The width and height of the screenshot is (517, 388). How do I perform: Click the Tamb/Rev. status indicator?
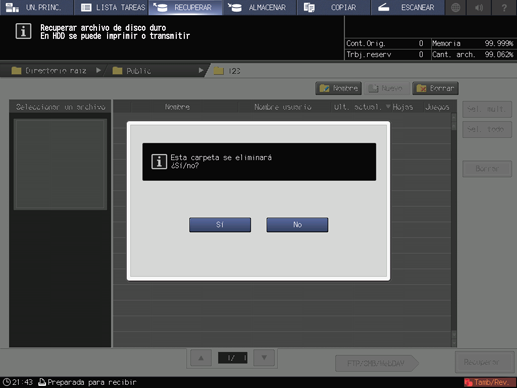point(489,382)
